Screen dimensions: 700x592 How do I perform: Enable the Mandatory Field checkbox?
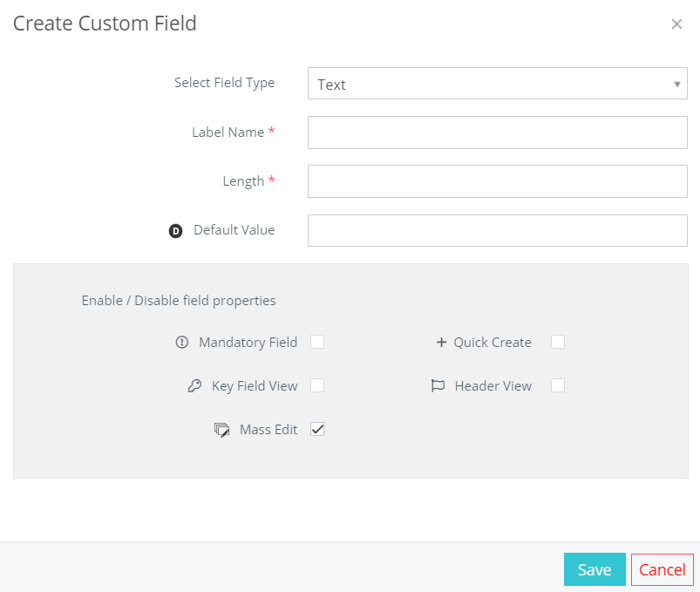317,342
